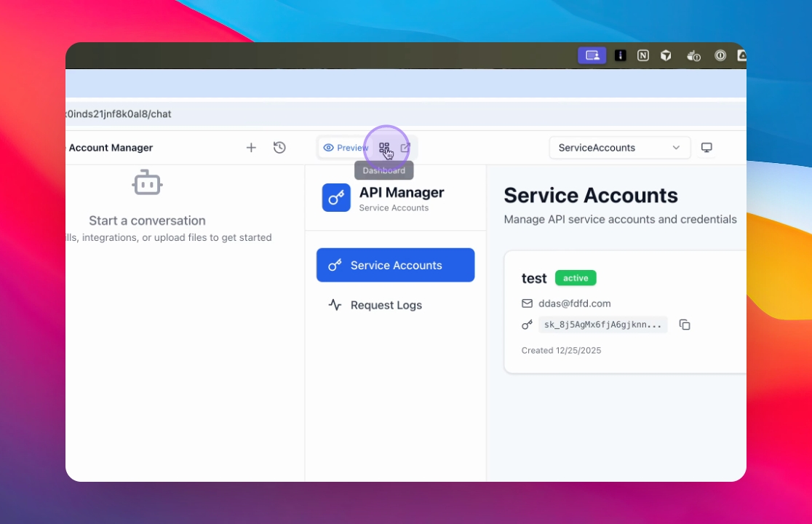Copy the sk_8j5AgMx API key
This screenshot has height=524, width=812.
pos(685,325)
